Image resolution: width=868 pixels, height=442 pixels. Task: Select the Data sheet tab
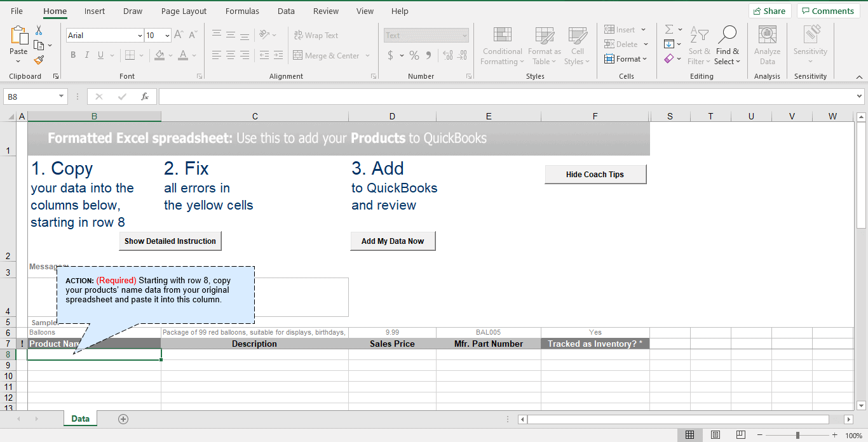(80, 419)
